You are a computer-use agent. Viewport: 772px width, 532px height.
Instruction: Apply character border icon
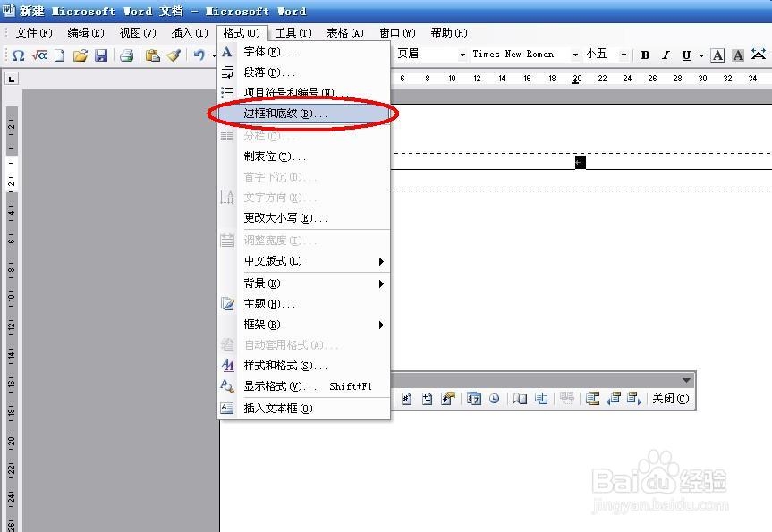tap(717, 55)
